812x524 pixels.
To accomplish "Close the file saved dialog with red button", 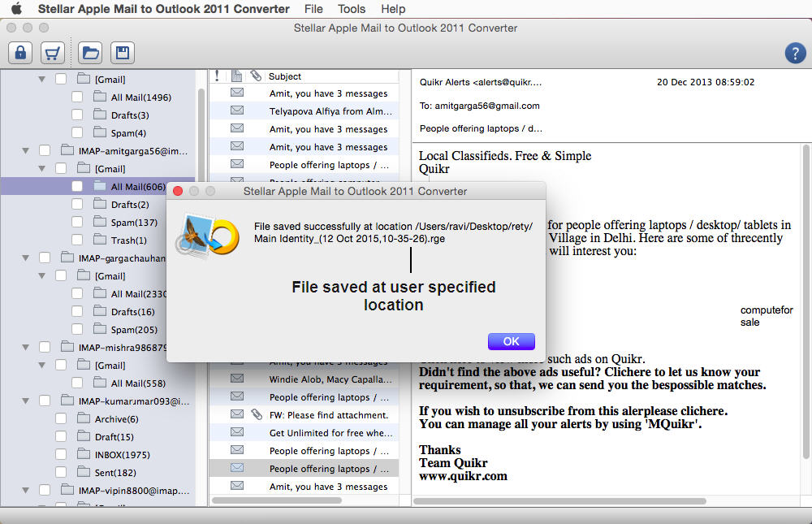I will tap(178, 191).
